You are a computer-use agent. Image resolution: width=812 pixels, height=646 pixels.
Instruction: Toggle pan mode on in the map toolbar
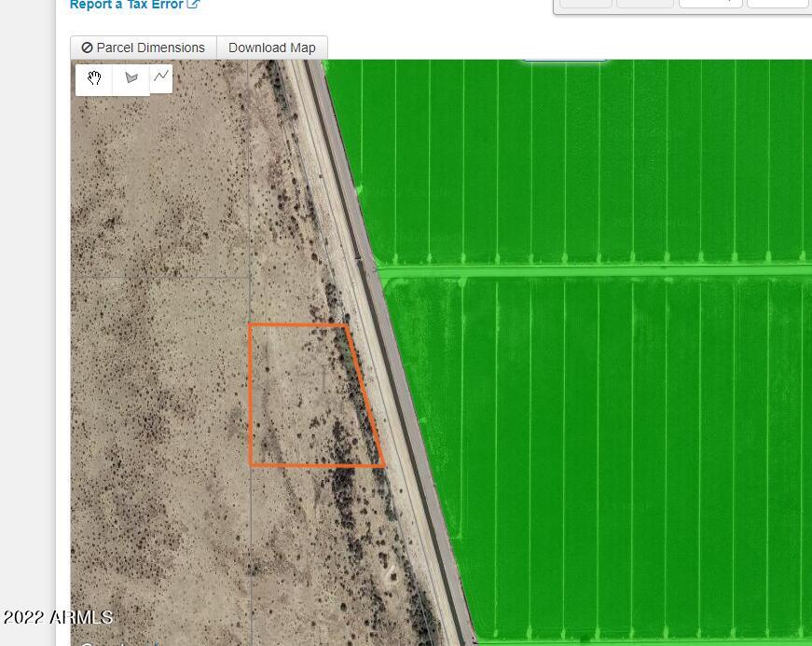click(x=93, y=78)
